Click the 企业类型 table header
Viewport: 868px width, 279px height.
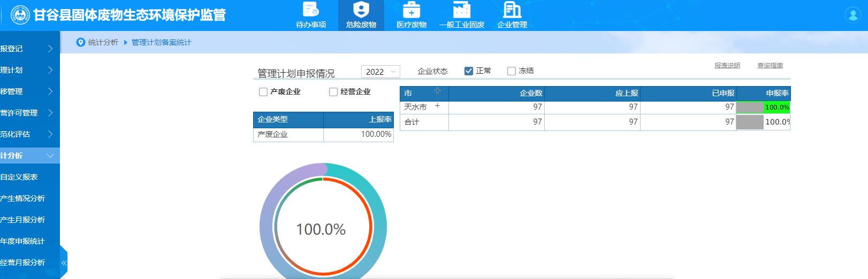288,119
